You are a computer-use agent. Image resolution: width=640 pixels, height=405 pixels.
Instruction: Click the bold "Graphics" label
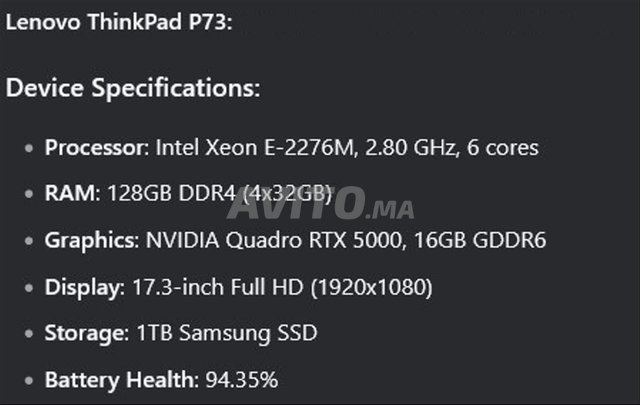pyautogui.click(x=90, y=241)
